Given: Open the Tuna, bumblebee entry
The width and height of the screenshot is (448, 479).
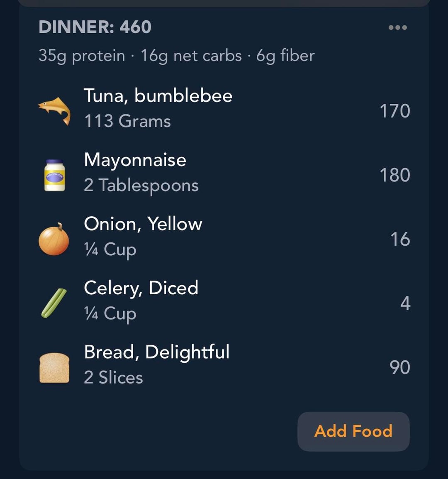Looking at the screenshot, I should (x=158, y=96).
